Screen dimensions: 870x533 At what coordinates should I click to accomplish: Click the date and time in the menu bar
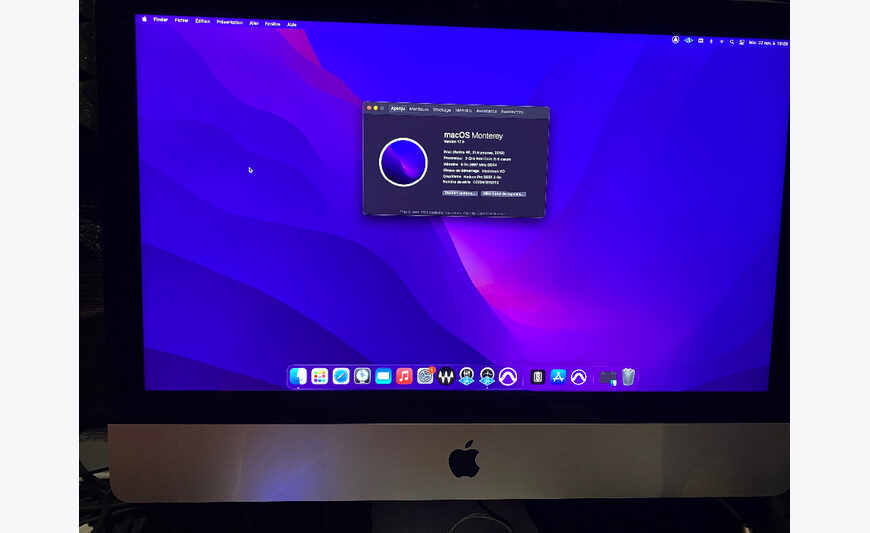point(768,43)
